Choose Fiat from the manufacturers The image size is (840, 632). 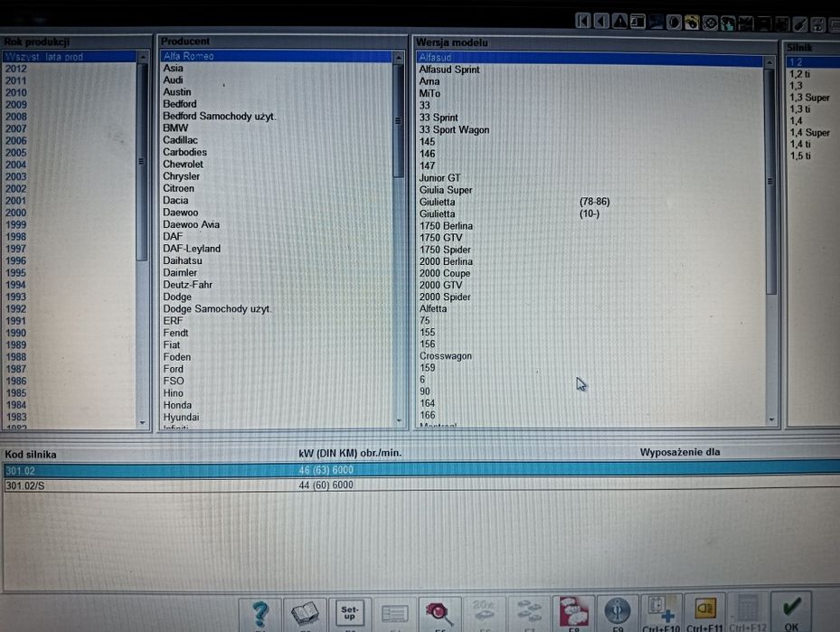tap(172, 344)
